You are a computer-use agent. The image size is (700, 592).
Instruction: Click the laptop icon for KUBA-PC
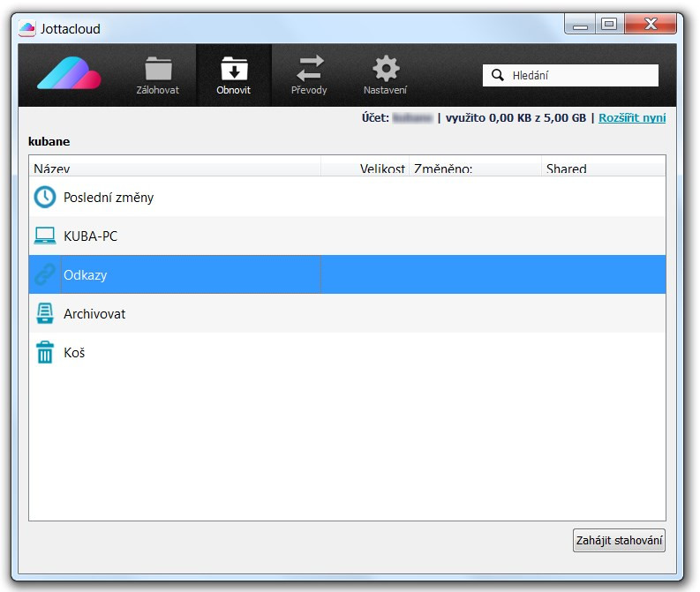coord(45,236)
